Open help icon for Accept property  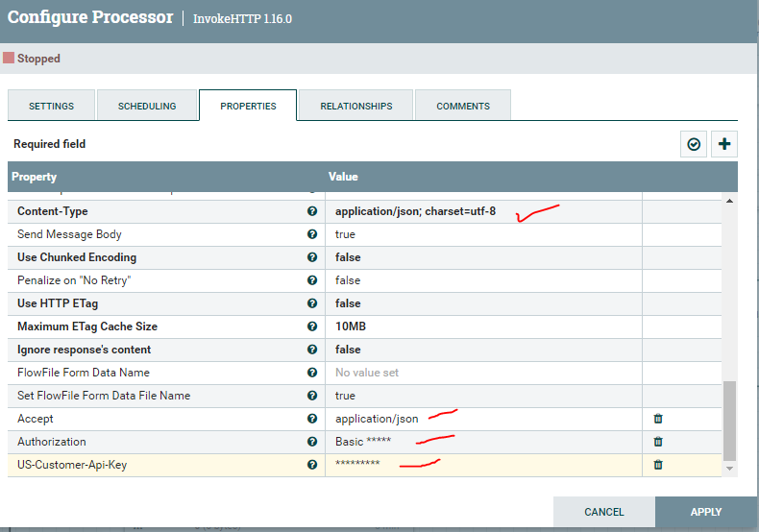312,419
